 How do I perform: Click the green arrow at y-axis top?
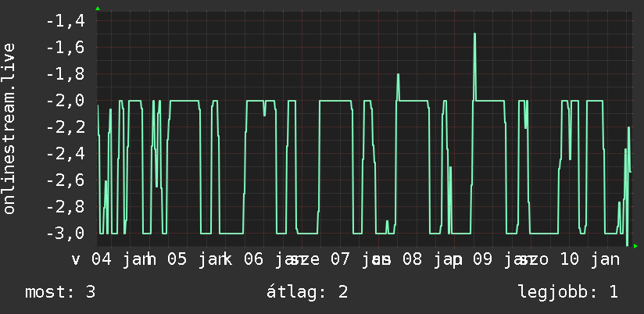point(98,9)
